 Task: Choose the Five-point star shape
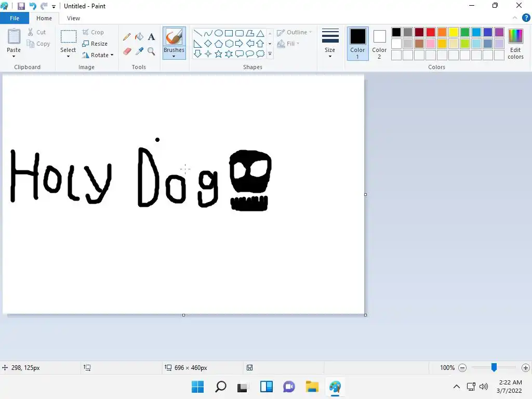click(x=219, y=54)
